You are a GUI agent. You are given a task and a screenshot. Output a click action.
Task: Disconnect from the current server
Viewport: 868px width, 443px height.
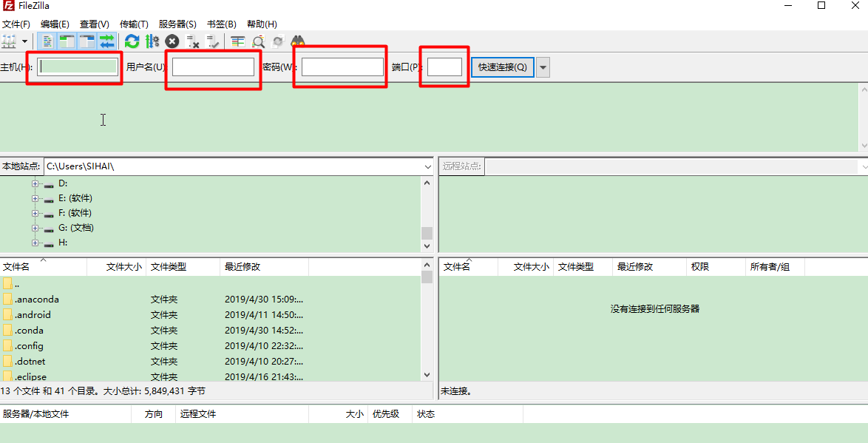pos(192,41)
